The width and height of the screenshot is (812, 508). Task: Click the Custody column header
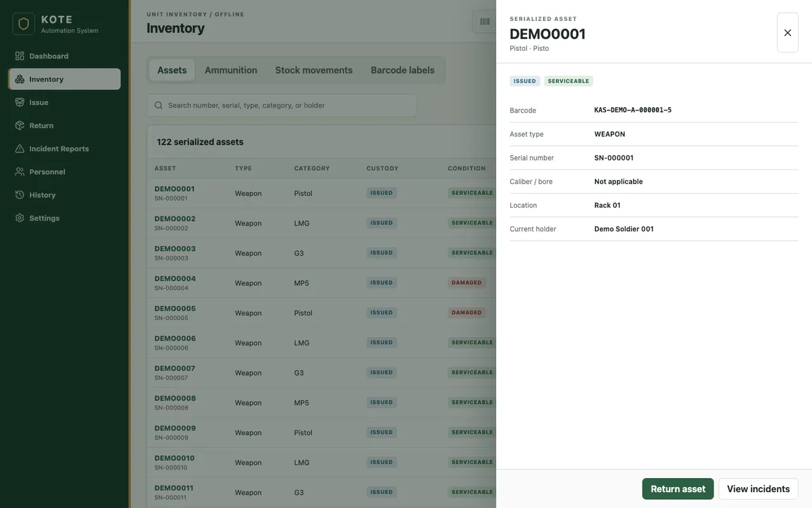pyautogui.click(x=383, y=168)
